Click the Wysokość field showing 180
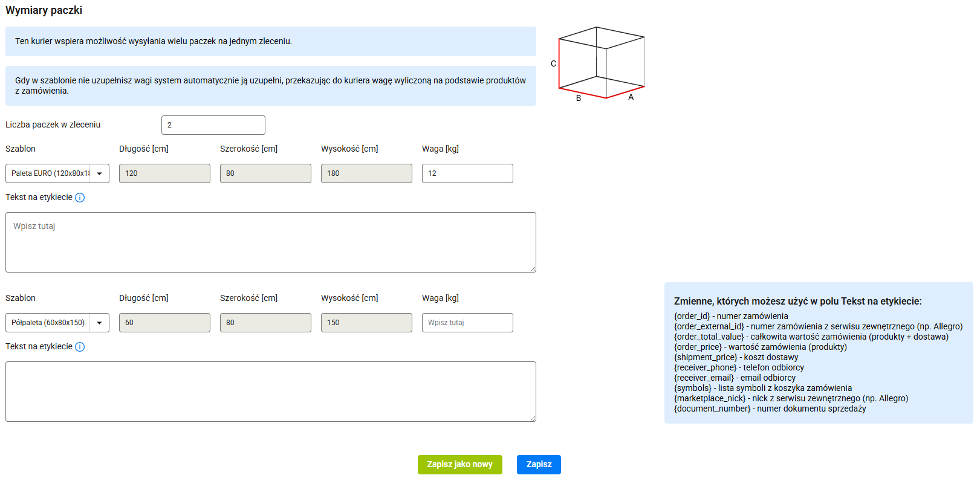The width and height of the screenshot is (980, 478). (366, 173)
